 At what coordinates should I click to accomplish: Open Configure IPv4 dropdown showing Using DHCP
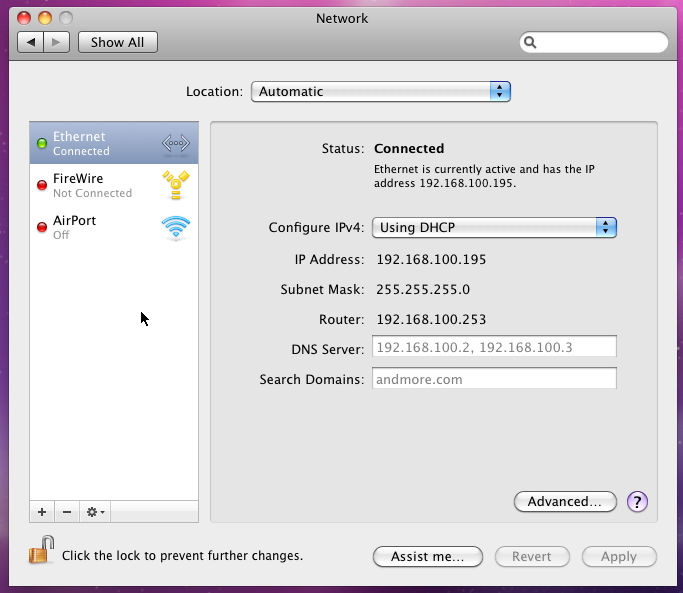[x=494, y=227]
